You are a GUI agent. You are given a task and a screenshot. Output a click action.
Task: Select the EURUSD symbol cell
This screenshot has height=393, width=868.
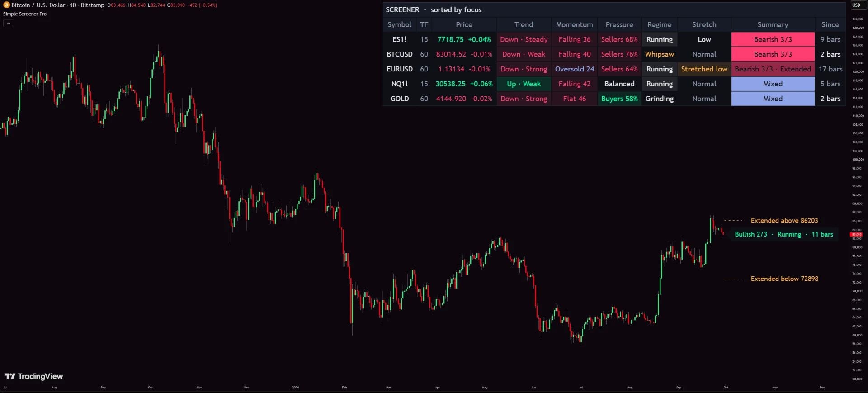point(400,69)
